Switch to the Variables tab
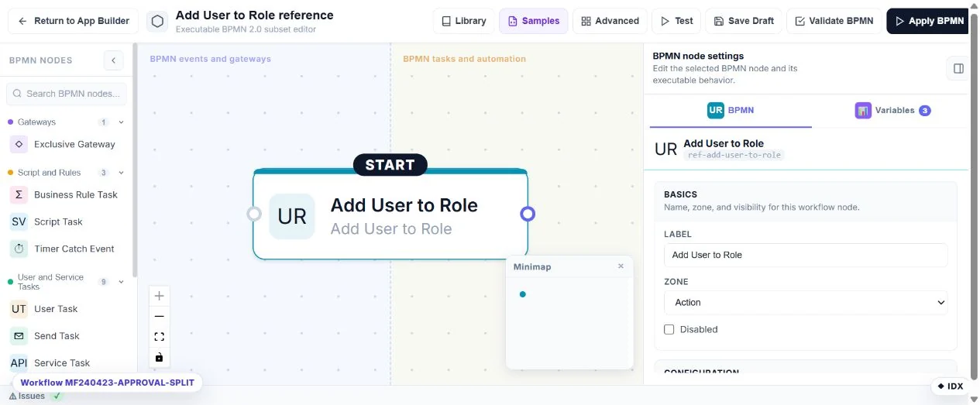Screen dimensions: 980x405 tap(893, 110)
